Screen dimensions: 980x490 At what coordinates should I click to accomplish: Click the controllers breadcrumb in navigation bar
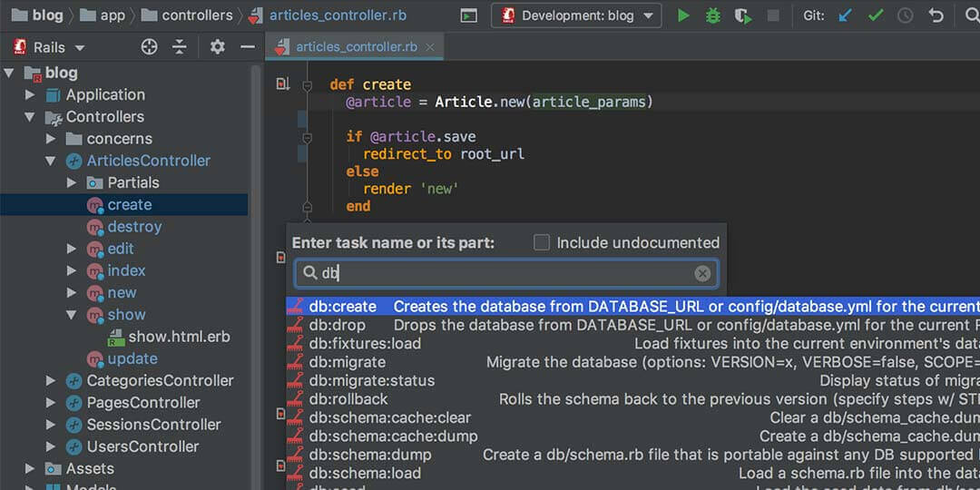point(184,15)
